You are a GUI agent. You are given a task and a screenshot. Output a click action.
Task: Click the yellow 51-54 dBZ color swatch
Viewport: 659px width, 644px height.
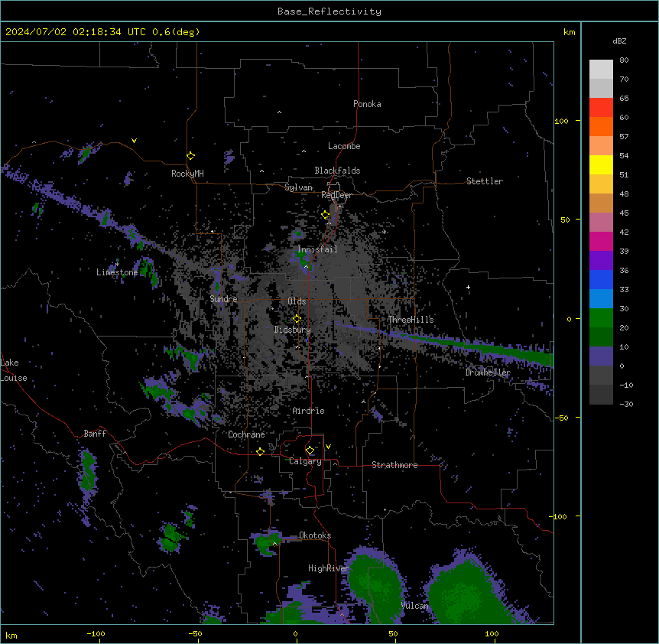(x=601, y=164)
